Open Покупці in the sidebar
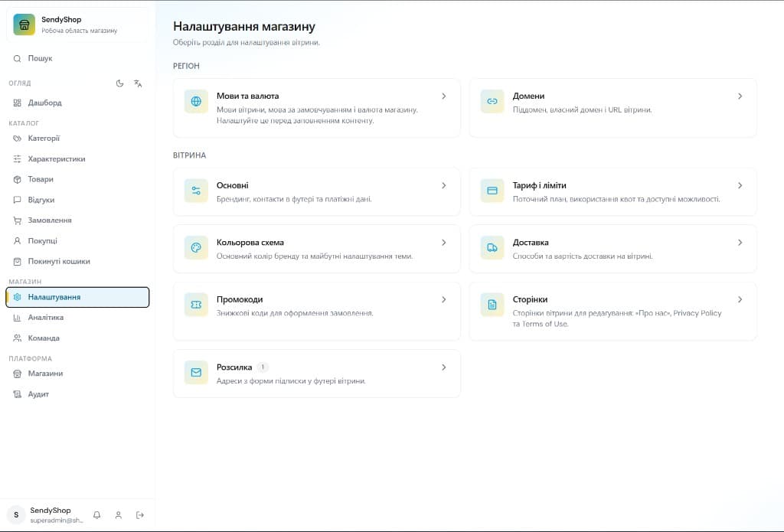This screenshot has height=532, width=784. 77,241
